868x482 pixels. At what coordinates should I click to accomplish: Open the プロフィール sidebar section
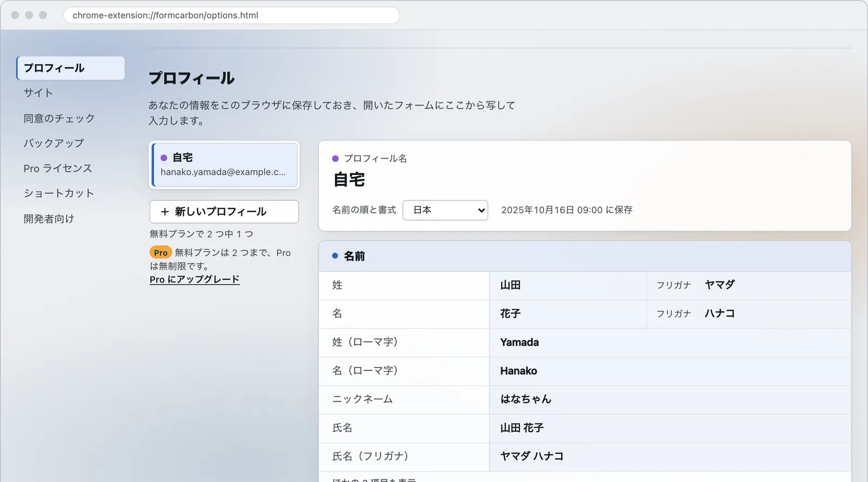pos(71,68)
